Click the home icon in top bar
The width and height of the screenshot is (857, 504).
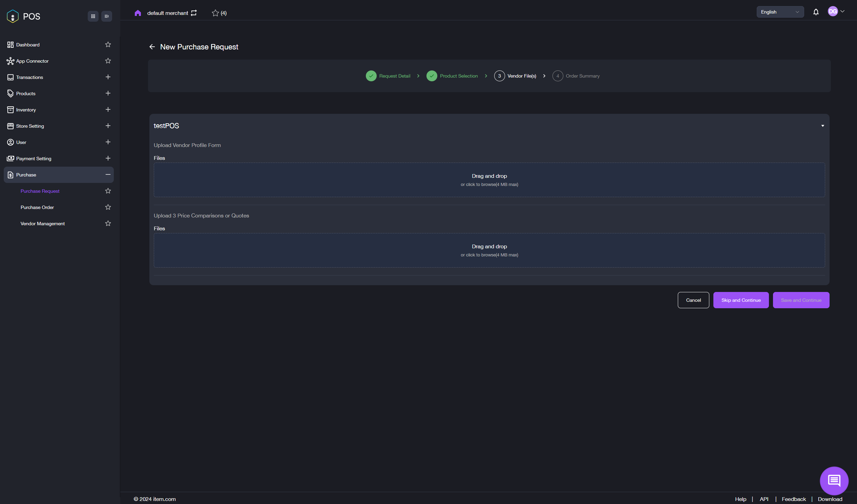coord(138,13)
